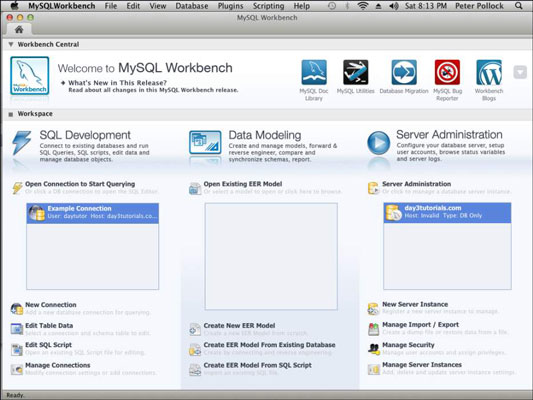Click the Edit SQL Script link
The width and height of the screenshot is (533, 400).
pos(48,345)
